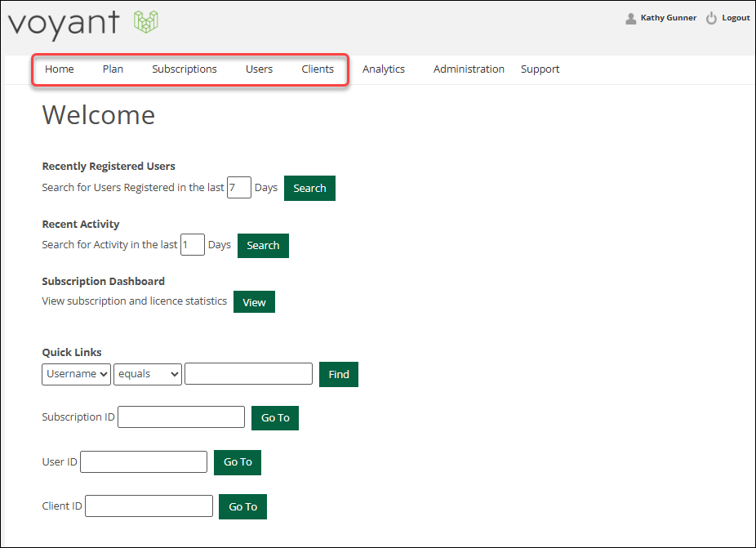Open the Home menu tab
The height and width of the screenshot is (548, 756).
[x=60, y=69]
